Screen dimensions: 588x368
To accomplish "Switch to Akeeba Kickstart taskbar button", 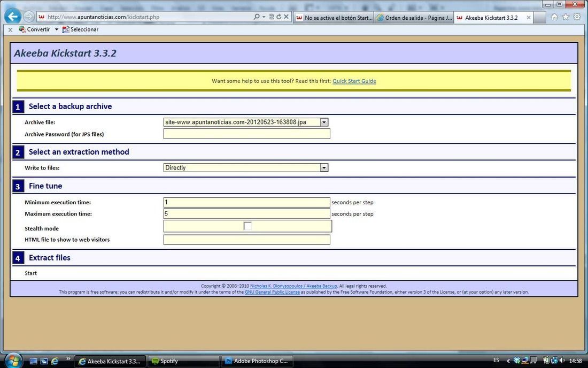I will [x=110, y=361].
